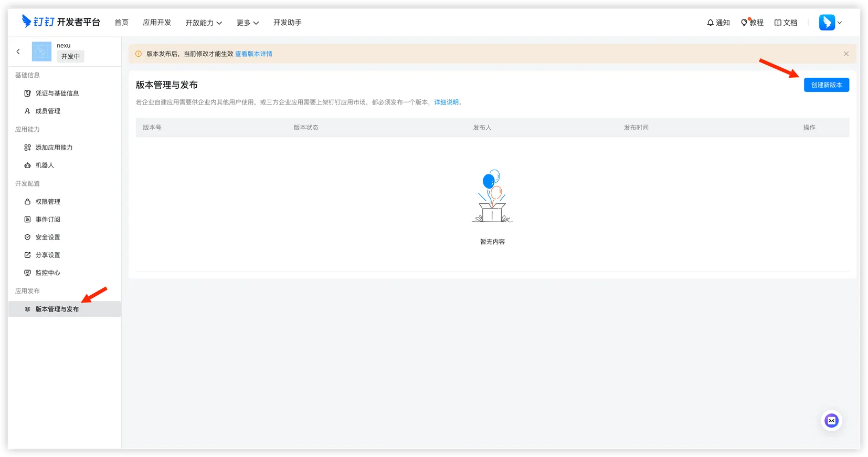Click the 发布人 column header
This screenshot has height=457, width=868.
(x=482, y=128)
